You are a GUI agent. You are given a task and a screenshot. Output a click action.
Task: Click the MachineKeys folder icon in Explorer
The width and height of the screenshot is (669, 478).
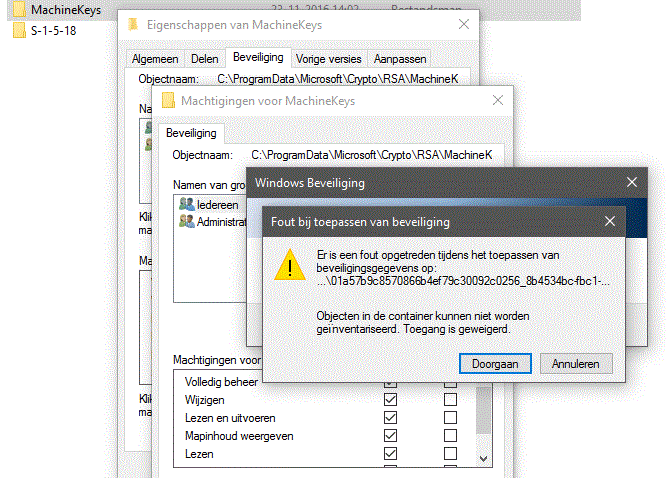[19, 9]
